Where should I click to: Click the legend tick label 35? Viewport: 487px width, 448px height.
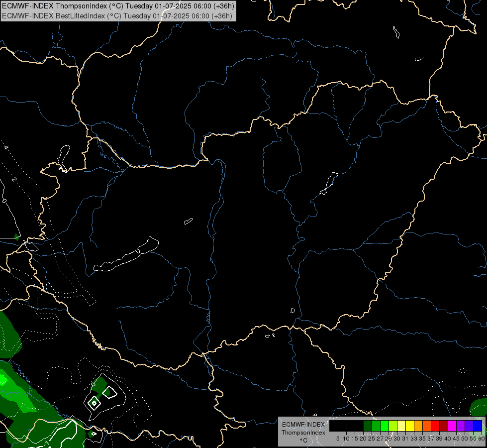(422, 439)
